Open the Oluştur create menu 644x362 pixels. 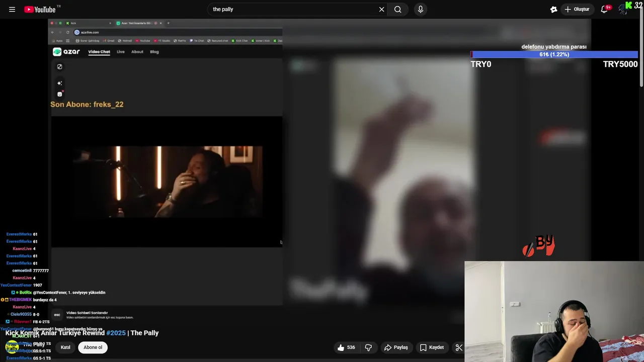pyautogui.click(x=577, y=9)
